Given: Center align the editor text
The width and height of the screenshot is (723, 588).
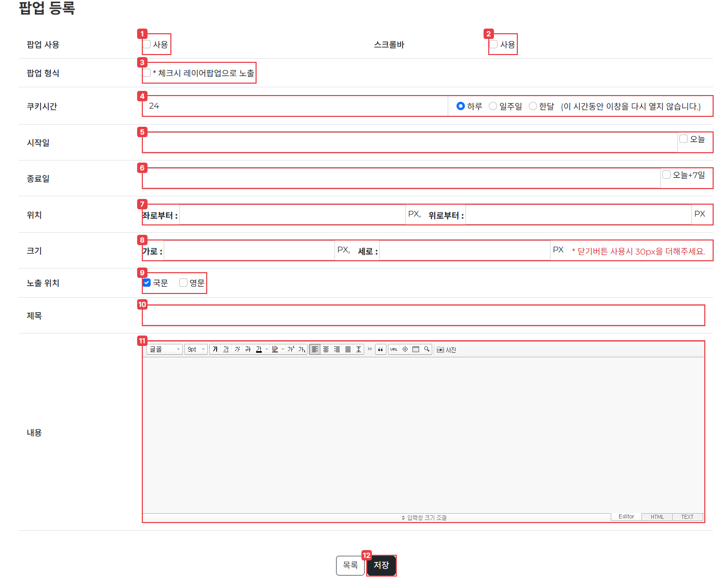Looking at the screenshot, I should click(326, 350).
